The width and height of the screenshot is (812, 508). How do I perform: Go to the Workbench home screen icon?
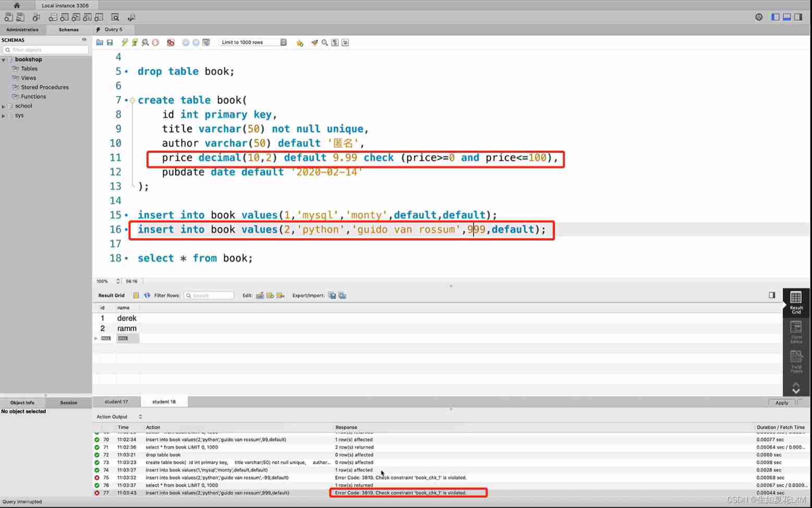pos(17,5)
